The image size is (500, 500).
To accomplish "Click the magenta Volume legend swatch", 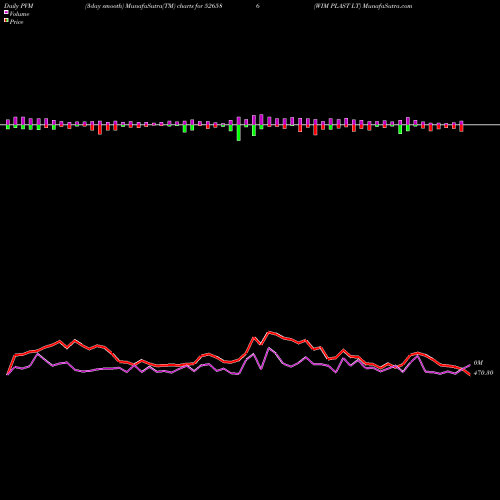I will point(6,13).
